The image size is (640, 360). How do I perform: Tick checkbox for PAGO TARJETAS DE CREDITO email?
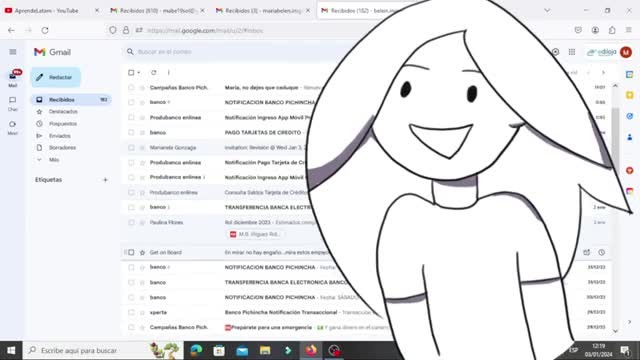coord(131,133)
